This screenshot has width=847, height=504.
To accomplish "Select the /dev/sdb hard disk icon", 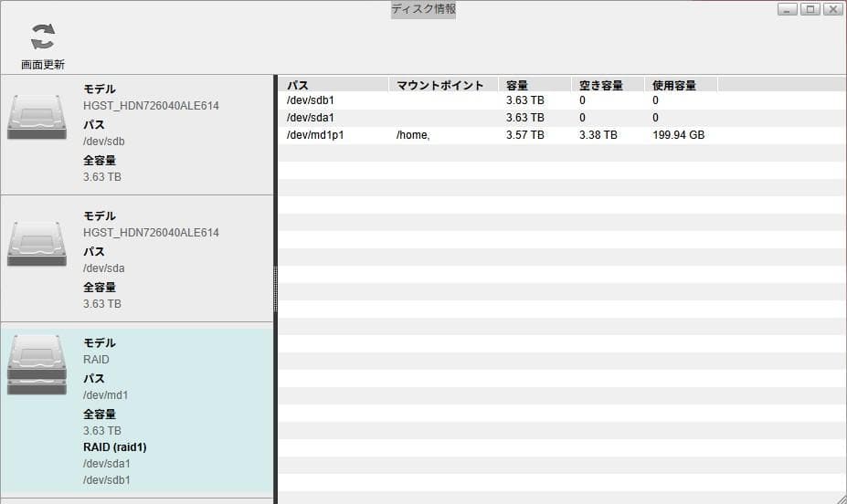I will [37, 117].
